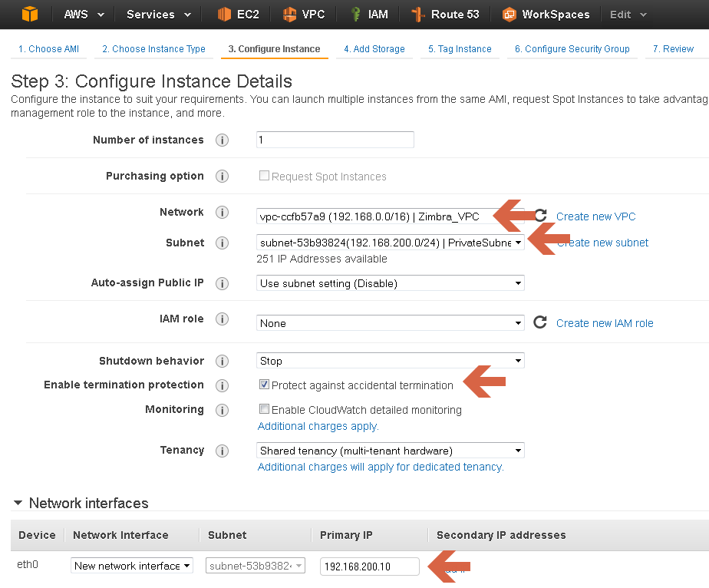Go to 2. Choose Instance Type step

pos(153,49)
